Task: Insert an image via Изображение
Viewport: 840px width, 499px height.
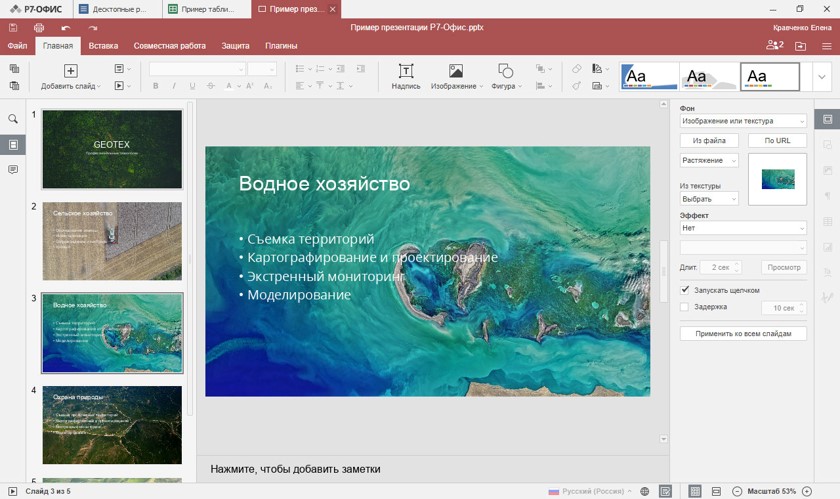Action: (456, 77)
